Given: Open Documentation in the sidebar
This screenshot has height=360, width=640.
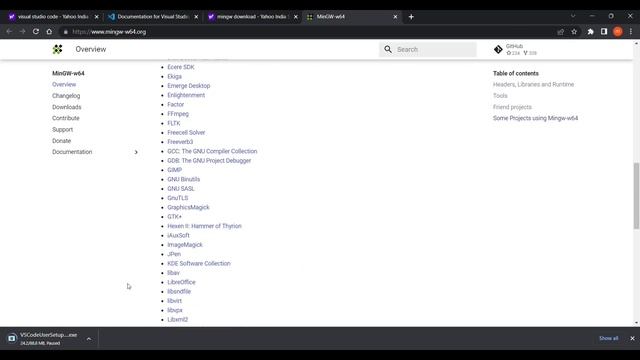Looking at the screenshot, I should point(72,152).
